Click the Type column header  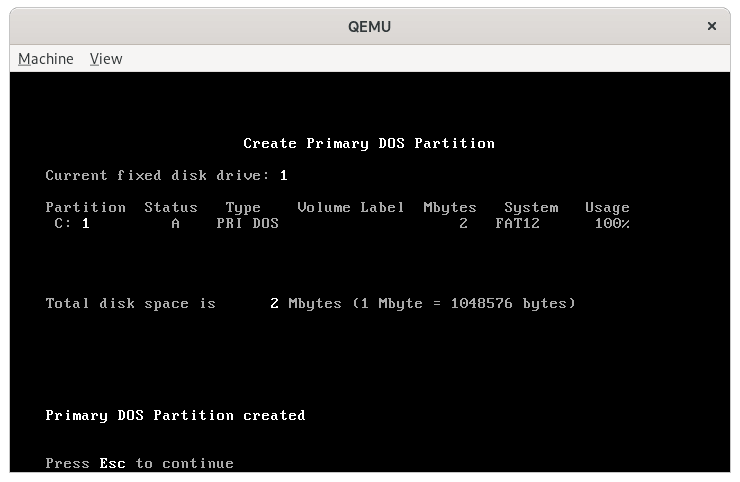click(243, 208)
